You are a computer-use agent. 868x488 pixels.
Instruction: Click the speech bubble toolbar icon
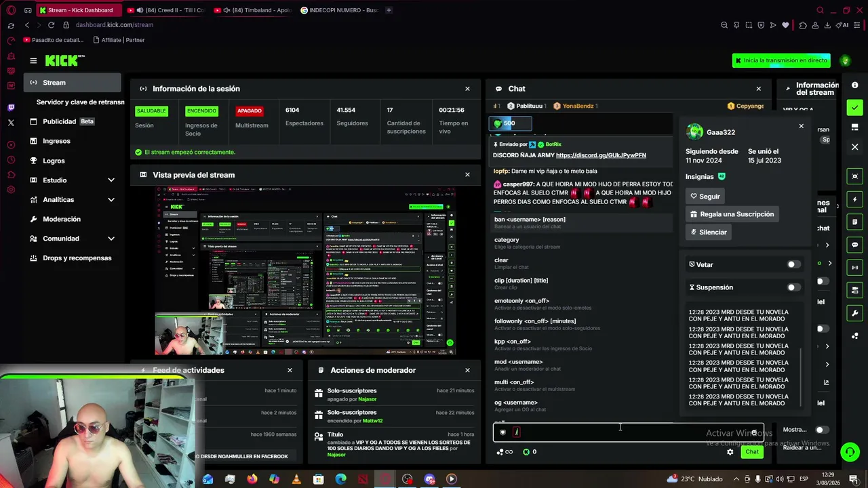coord(855,245)
